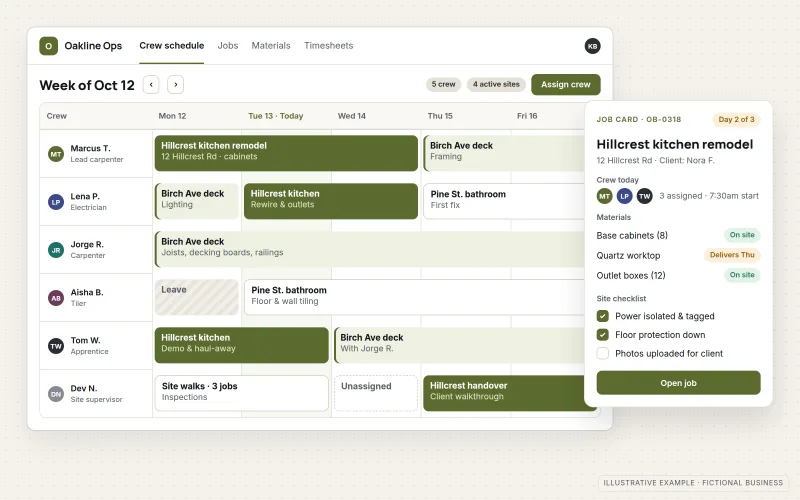Click the Wed 14 column header
The width and height of the screenshot is (800, 500).
point(352,116)
